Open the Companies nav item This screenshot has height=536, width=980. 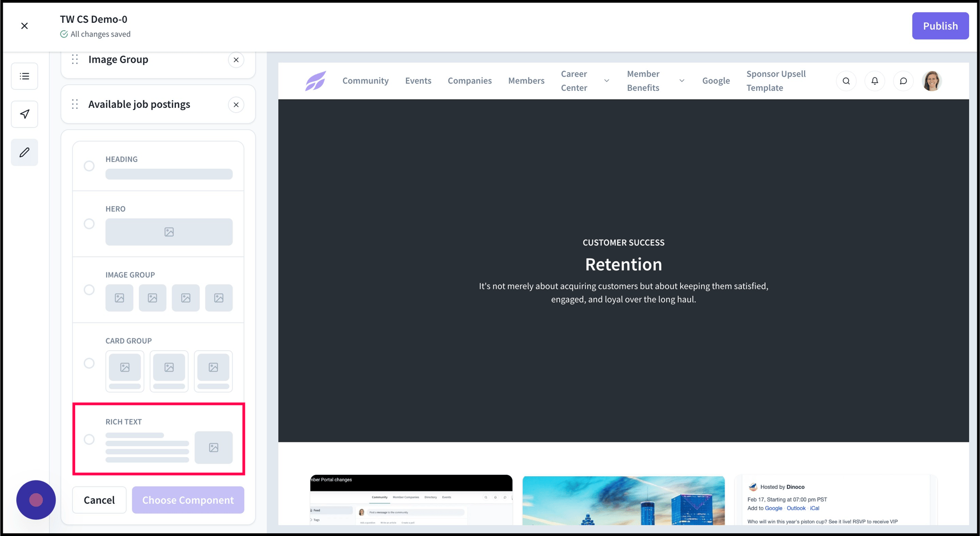click(x=469, y=81)
